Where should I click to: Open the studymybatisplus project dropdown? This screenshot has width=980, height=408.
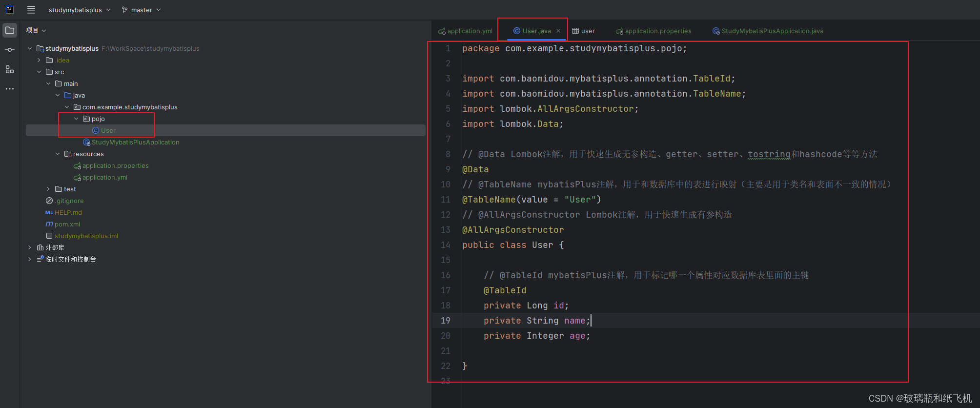[80, 10]
